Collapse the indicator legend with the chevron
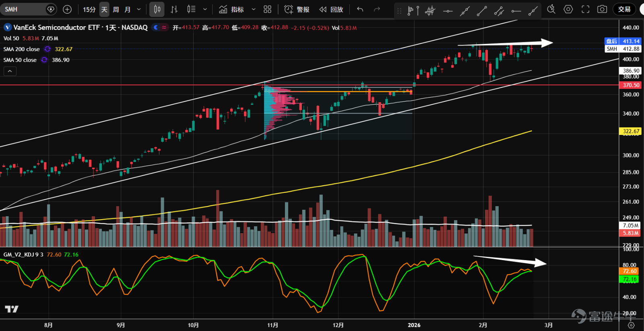This screenshot has height=331, width=644. pyautogui.click(x=10, y=71)
